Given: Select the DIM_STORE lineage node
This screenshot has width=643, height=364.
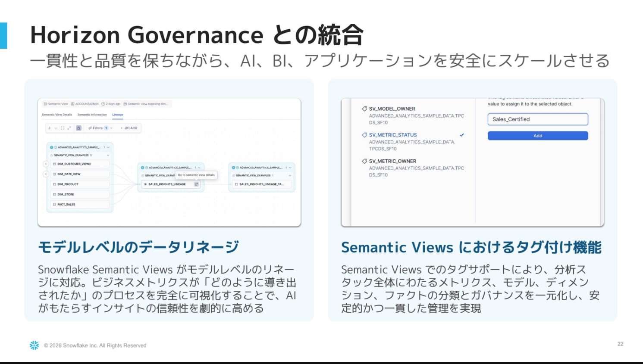Looking at the screenshot, I should click(80, 194).
